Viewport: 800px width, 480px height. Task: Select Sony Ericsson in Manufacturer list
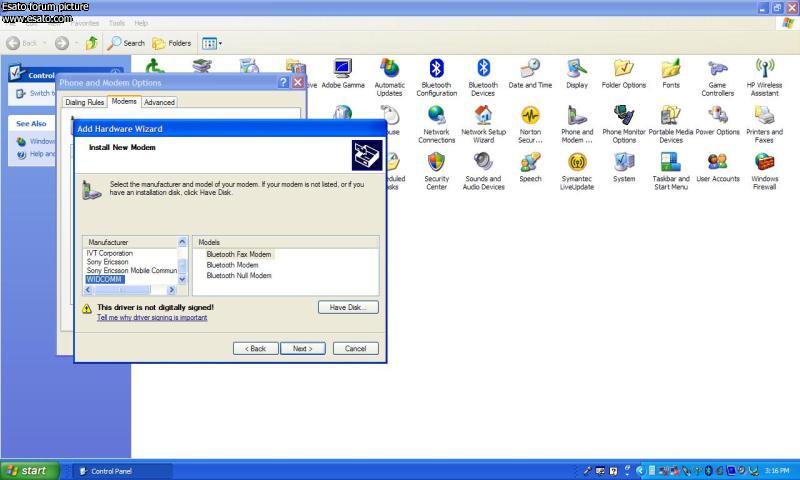107,262
